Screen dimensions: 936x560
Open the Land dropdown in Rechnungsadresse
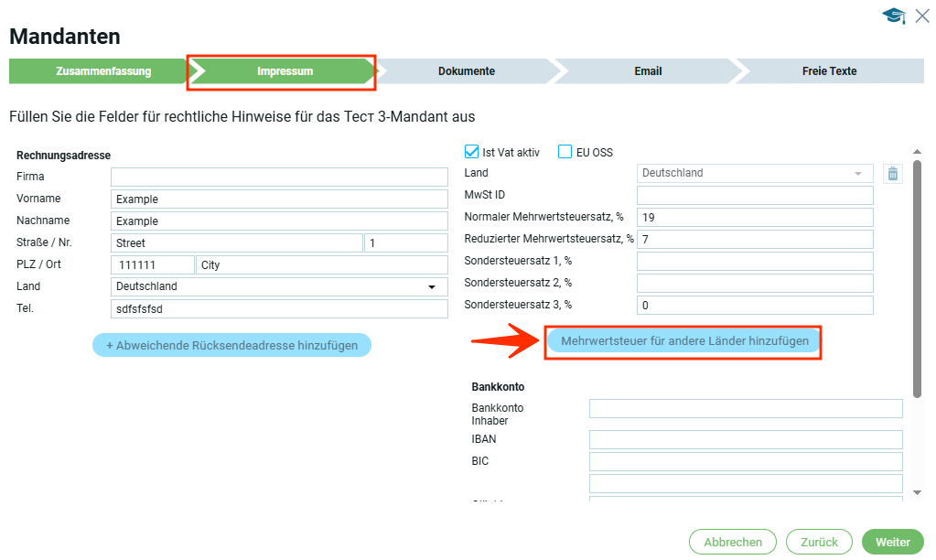point(431,286)
